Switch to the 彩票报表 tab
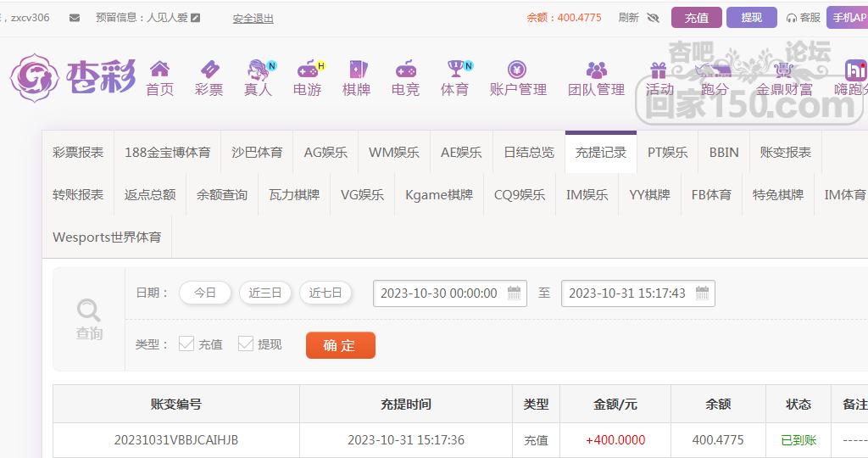This screenshot has width=868, height=458. (78, 153)
